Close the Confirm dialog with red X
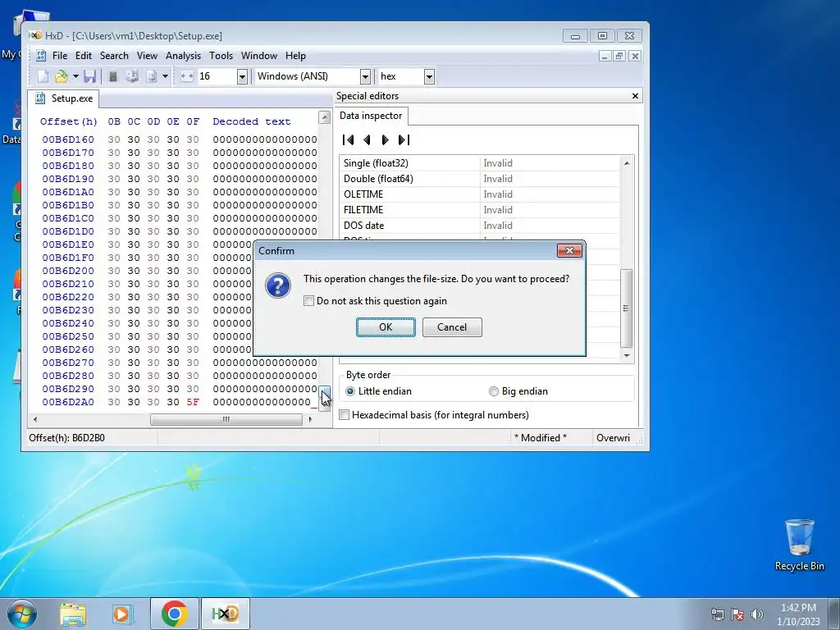This screenshot has height=630, width=840. click(569, 251)
